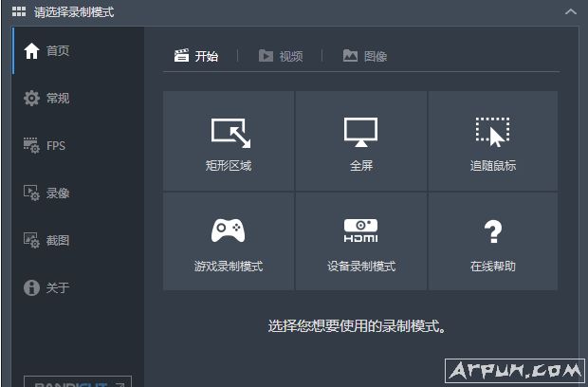The image size is (588, 387).
Task: Select the around-mouse (追随鼠标) recording mode
Action: click(x=492, y=141)
